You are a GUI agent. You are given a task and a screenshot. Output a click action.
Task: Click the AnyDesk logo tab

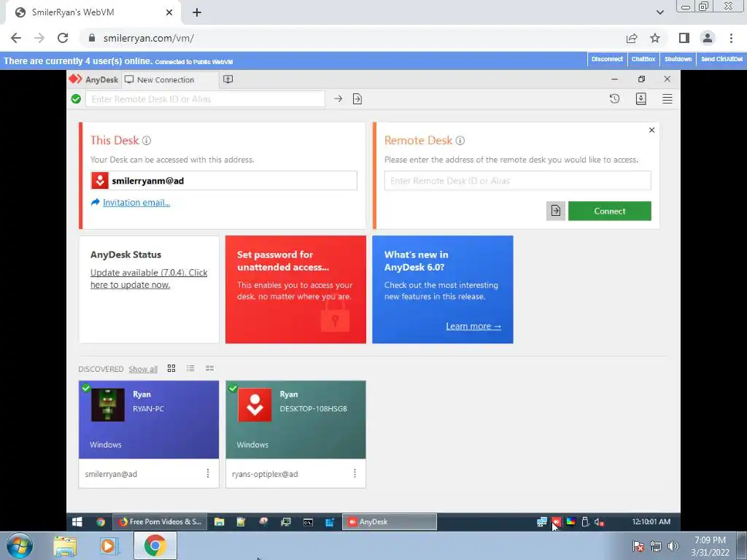coord(94,79)
